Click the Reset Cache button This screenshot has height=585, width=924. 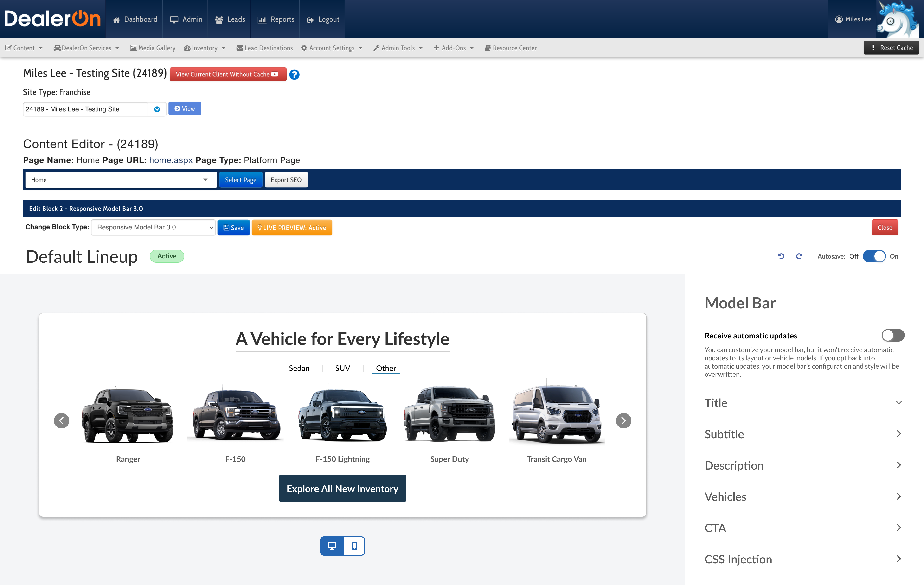point(891,48)
